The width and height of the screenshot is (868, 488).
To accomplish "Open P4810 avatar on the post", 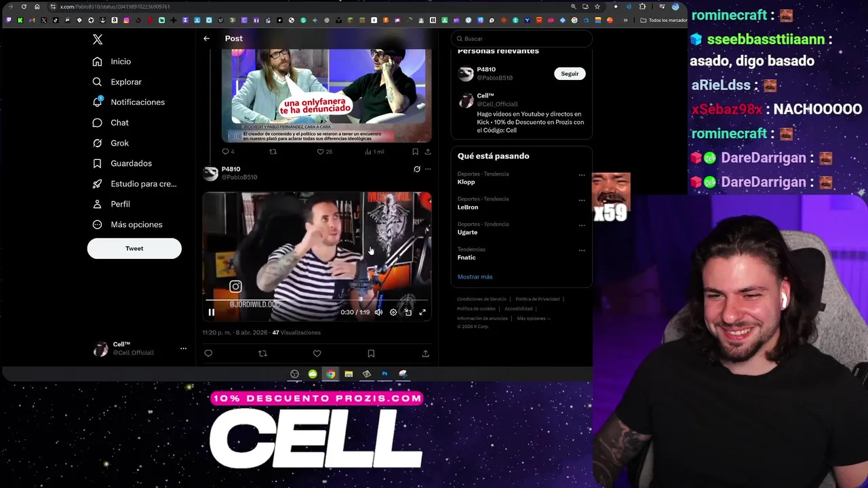I will click(x=210, y=174).
